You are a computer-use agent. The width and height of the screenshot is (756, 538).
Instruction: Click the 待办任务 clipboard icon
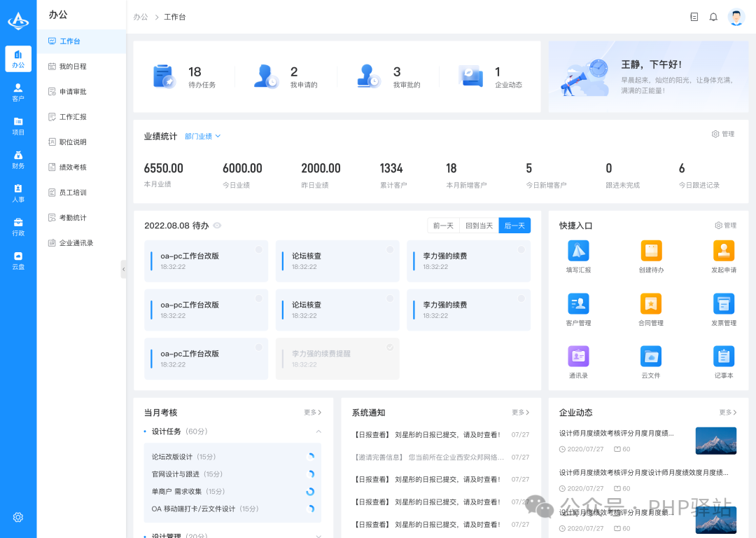pos(163,77)
